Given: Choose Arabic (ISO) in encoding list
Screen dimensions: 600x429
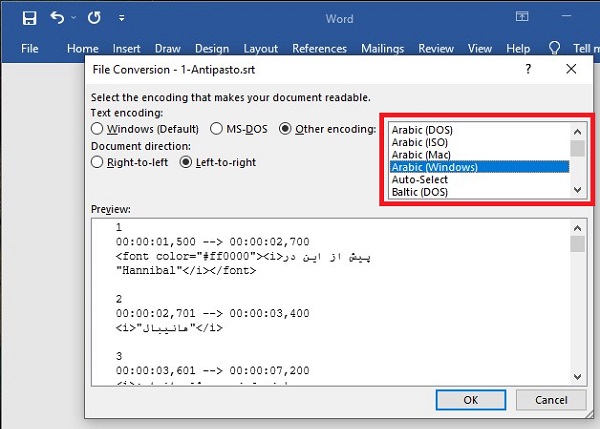Looking at the screenshot, I should pos(479,142).
